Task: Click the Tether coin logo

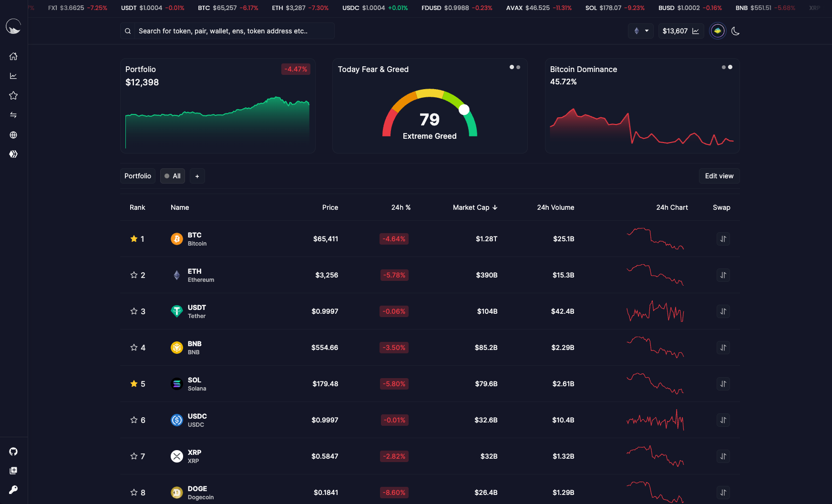Action: 177,311
